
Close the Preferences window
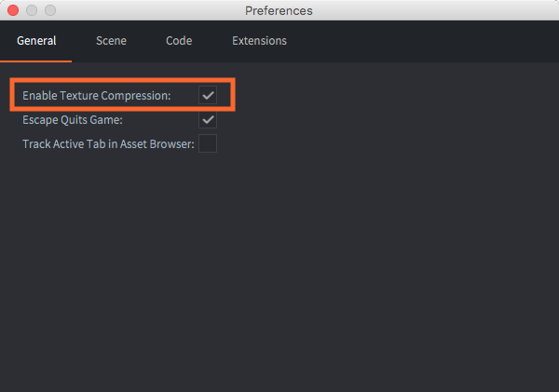(13, 10)
